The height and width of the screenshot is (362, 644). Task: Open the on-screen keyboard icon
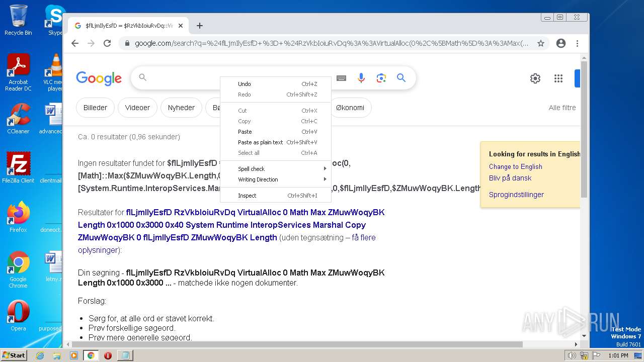click(341, 78)
